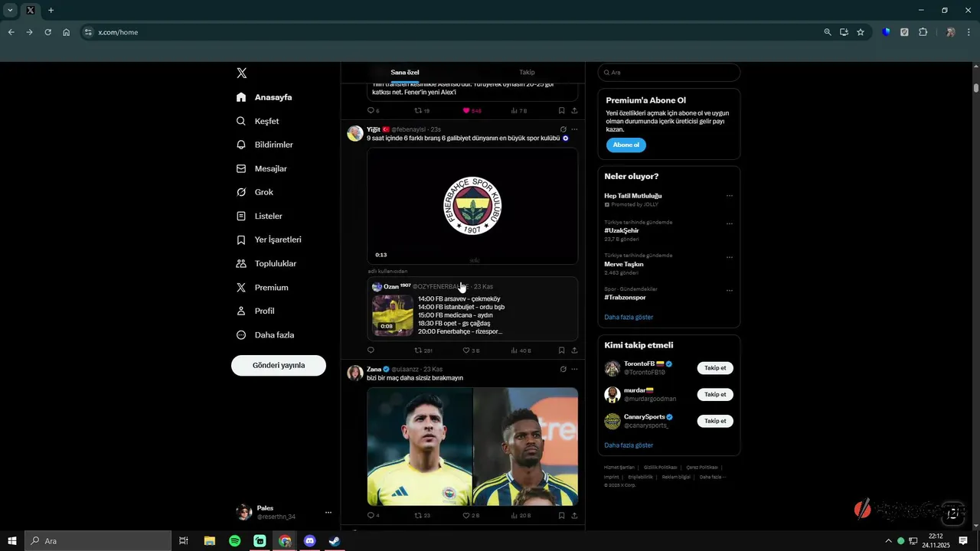Bookmark the top partially visible post
Screen dimensions: 980x551
(x=561, y=111)
